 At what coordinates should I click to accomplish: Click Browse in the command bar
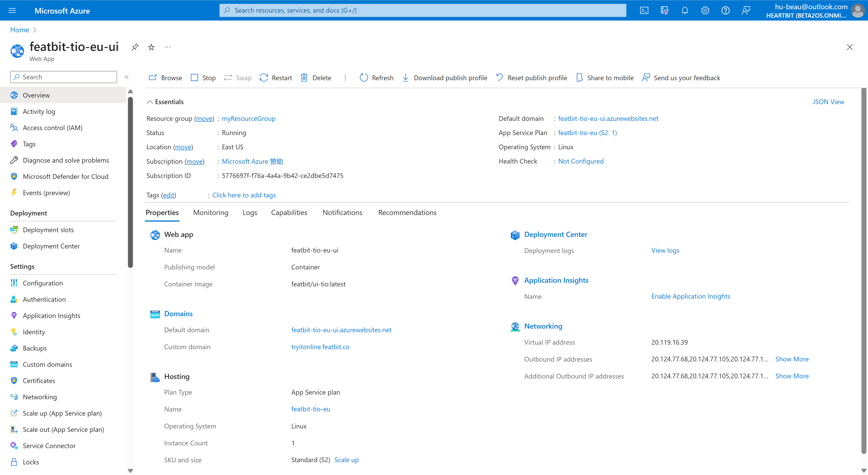[x=165, y=78]
